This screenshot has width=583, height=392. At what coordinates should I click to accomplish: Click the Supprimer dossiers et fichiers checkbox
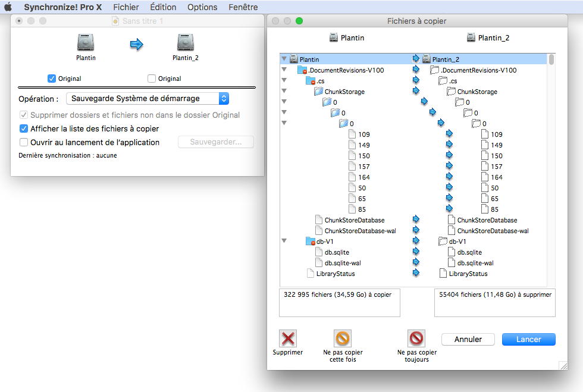click(24, 115)
